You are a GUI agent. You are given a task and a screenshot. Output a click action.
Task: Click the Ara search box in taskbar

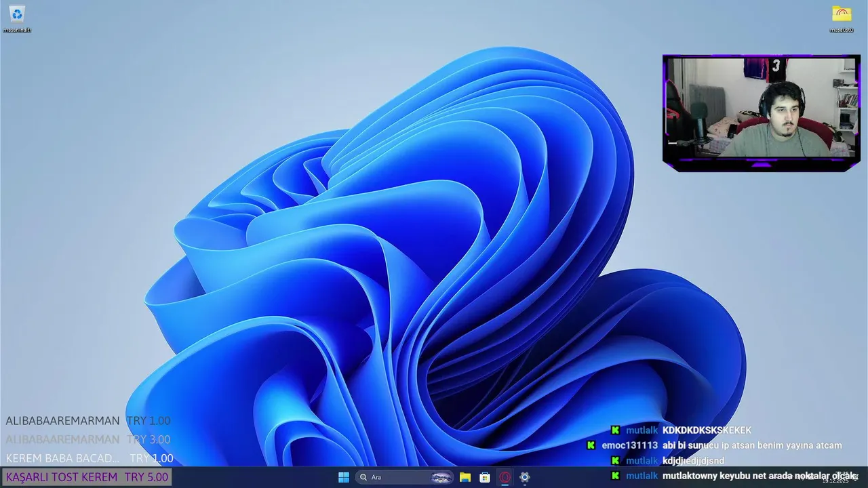pos(405,477)
